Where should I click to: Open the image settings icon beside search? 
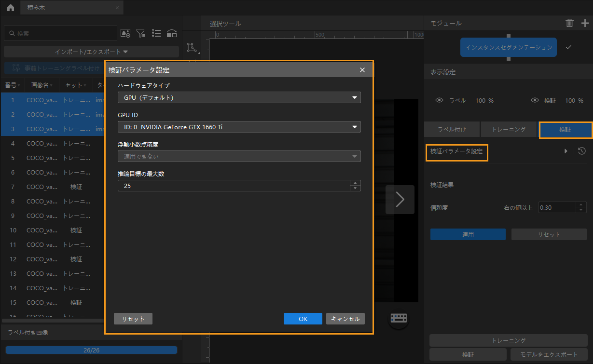[x=125, y=33]
